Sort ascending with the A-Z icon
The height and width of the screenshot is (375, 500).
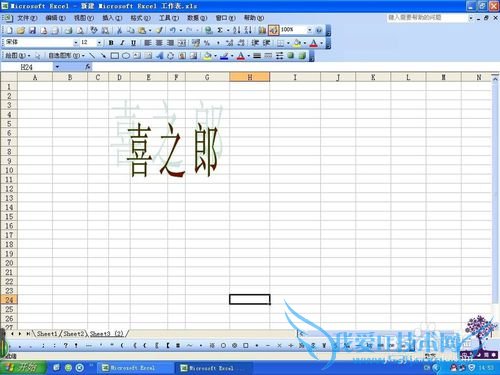(237, 30)
